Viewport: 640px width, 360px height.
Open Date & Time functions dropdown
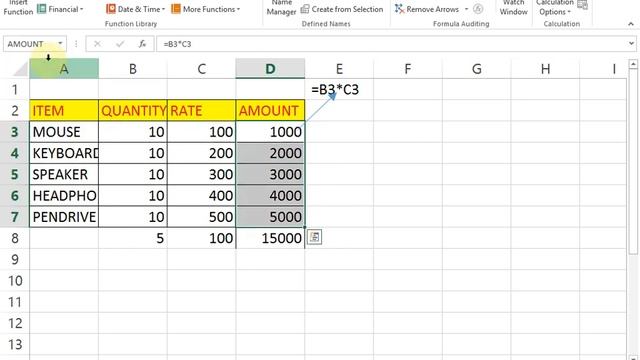(x=136, y=9)
